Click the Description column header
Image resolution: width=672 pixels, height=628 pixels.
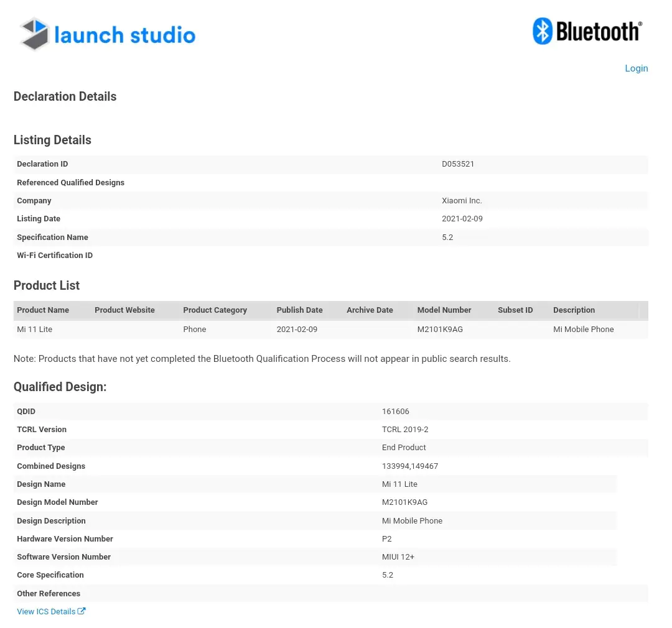click(574, 310)
